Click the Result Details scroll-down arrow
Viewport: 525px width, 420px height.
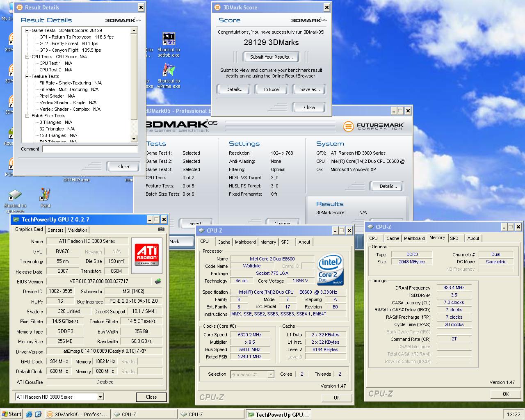[134, 139]
